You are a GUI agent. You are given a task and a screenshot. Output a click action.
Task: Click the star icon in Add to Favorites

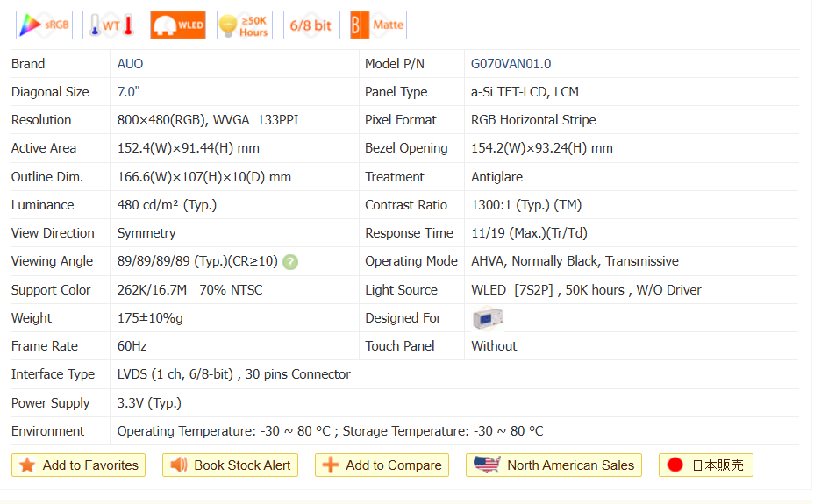coord(27,465)
